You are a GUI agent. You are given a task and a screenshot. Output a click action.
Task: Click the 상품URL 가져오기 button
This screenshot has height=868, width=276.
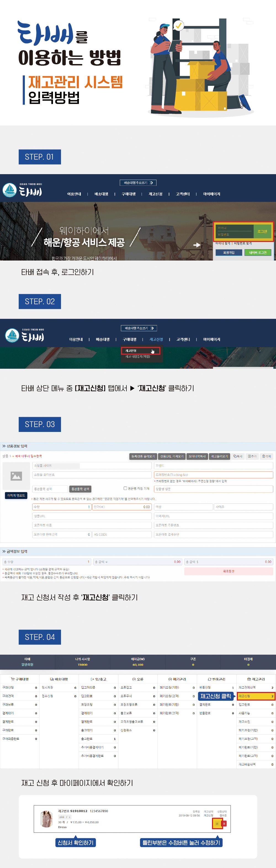[171, 456]
